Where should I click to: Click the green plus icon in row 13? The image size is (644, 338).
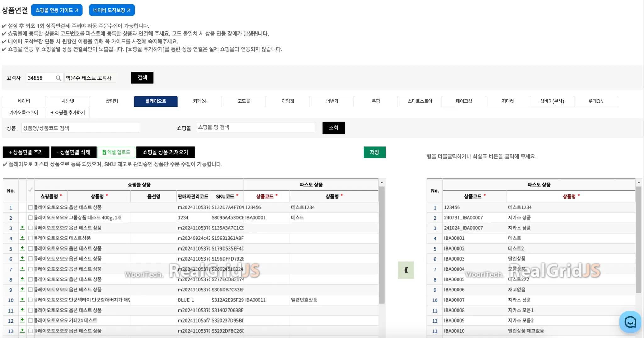22,330
